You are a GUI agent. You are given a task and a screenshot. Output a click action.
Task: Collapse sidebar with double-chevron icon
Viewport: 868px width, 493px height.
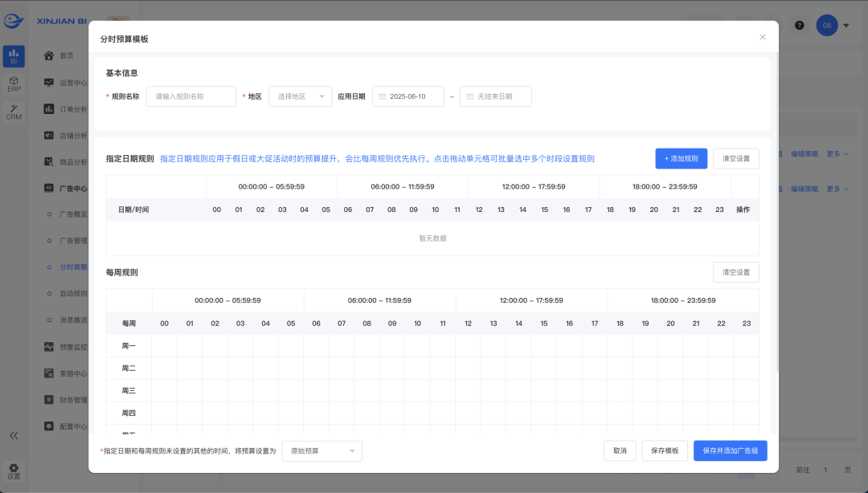(x=14, y=435)
